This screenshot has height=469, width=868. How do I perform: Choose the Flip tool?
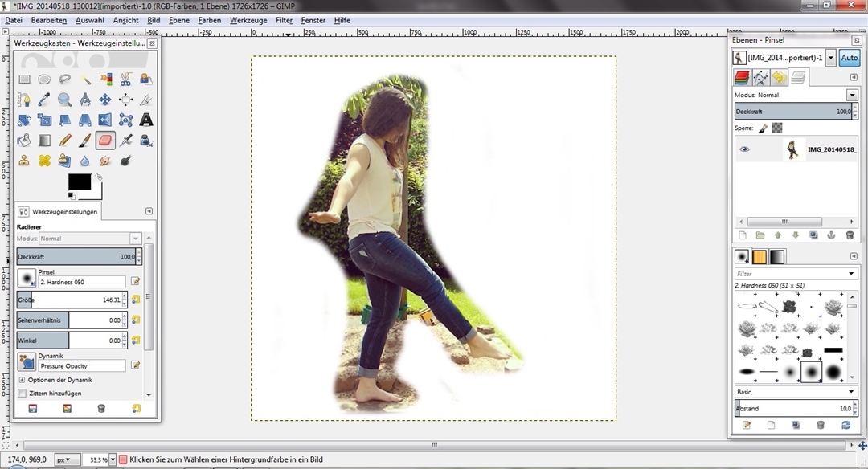point(105,120)
